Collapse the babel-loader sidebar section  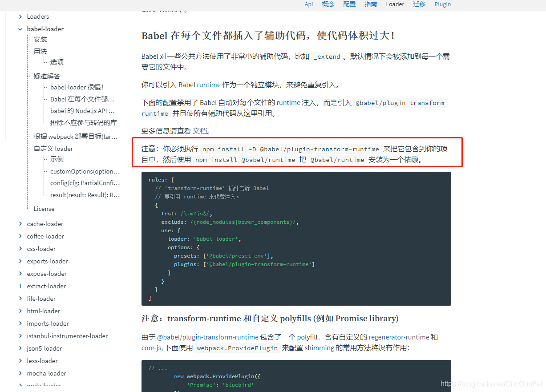[20, 29]
